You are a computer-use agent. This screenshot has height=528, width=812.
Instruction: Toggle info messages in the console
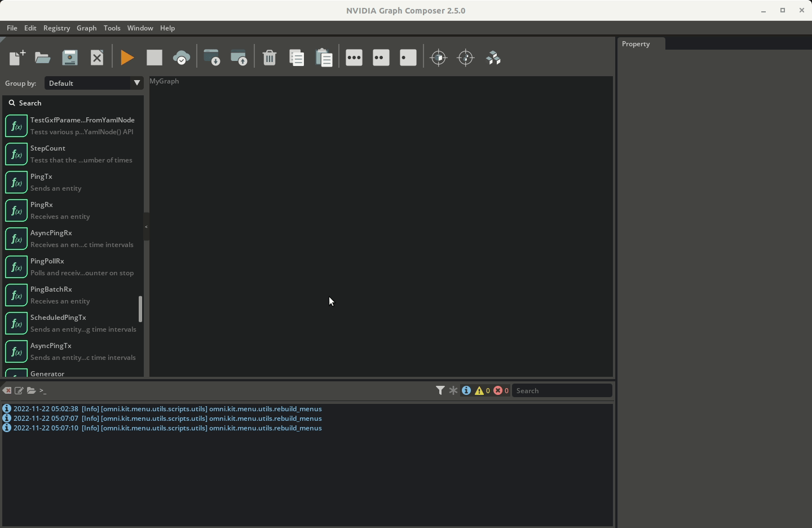tap(466, 390)
